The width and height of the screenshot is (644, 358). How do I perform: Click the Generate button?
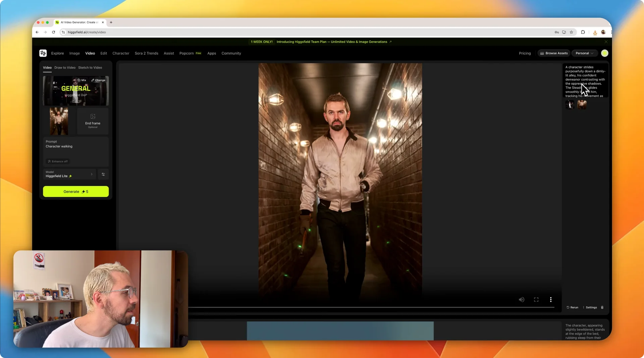tap(76, 192)
